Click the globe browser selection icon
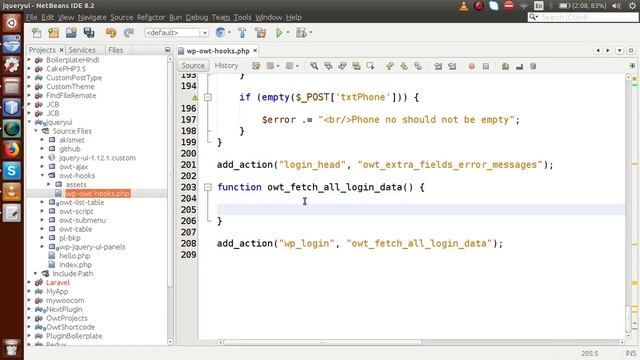Image resolution: width=640 pixels, height=360 pixels. pyautogui.click(x=220, y=33)
